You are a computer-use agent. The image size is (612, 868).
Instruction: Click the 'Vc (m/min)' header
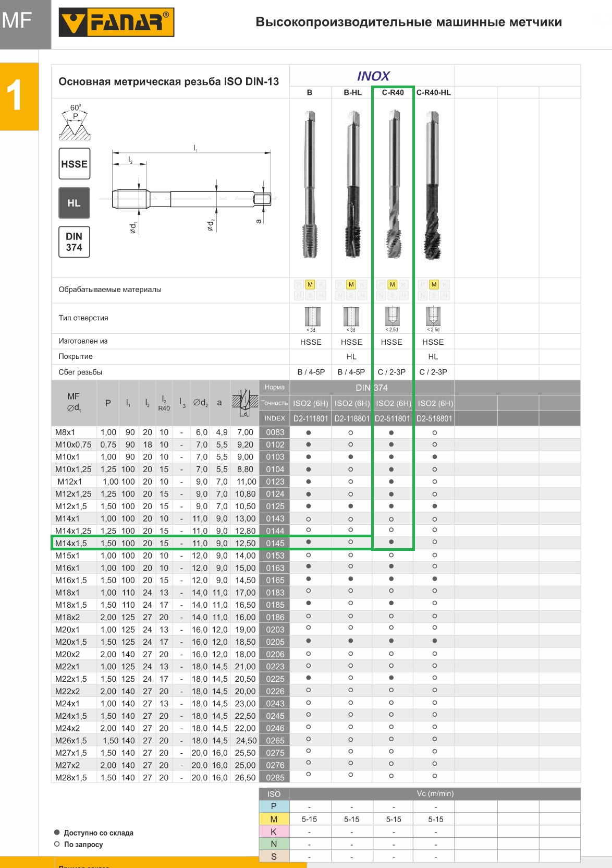click(435, 793)
